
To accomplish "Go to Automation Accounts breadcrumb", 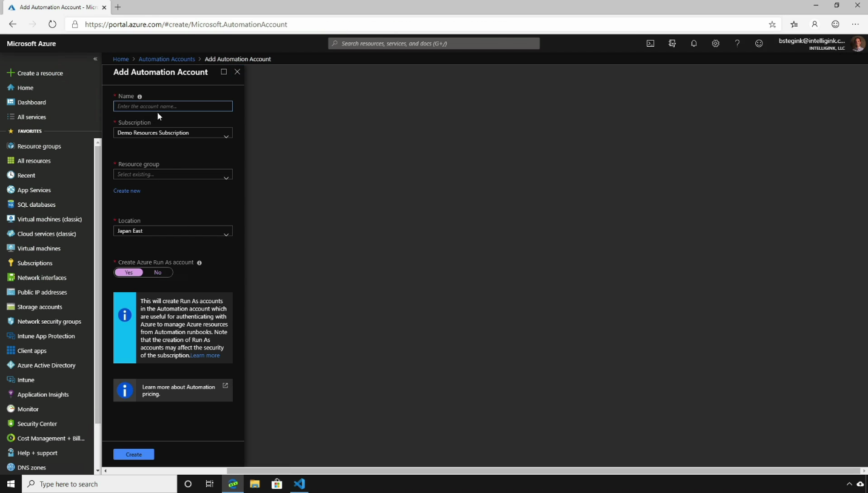I will pyautogui.click(x=167, y=59).
